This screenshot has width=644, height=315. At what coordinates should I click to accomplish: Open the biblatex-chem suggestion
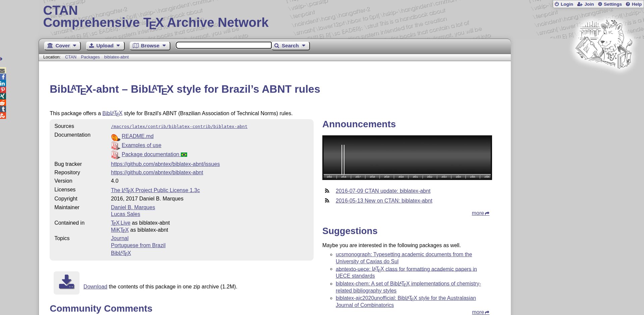click(408, 287)
